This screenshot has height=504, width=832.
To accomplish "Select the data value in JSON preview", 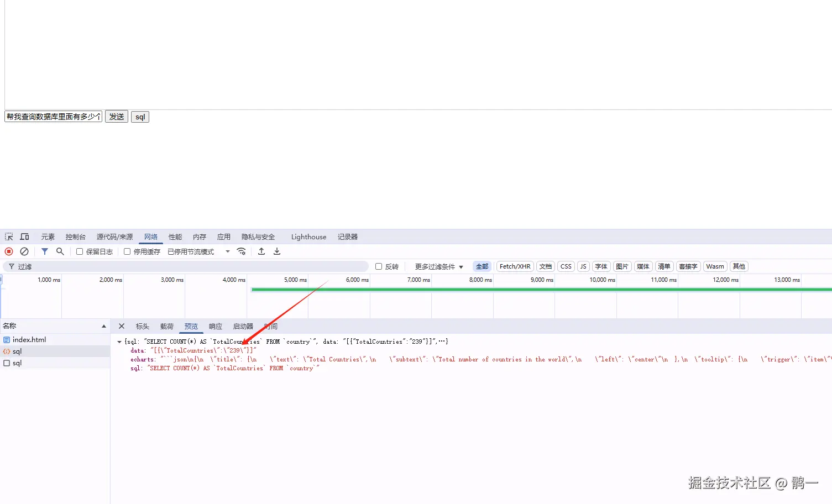I will 203,351.
